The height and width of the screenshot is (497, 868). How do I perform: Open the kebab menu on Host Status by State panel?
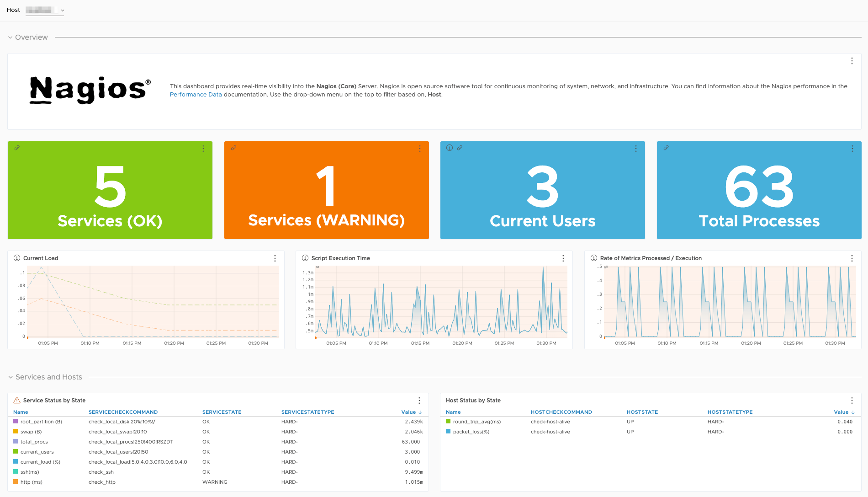pos(852,400)
